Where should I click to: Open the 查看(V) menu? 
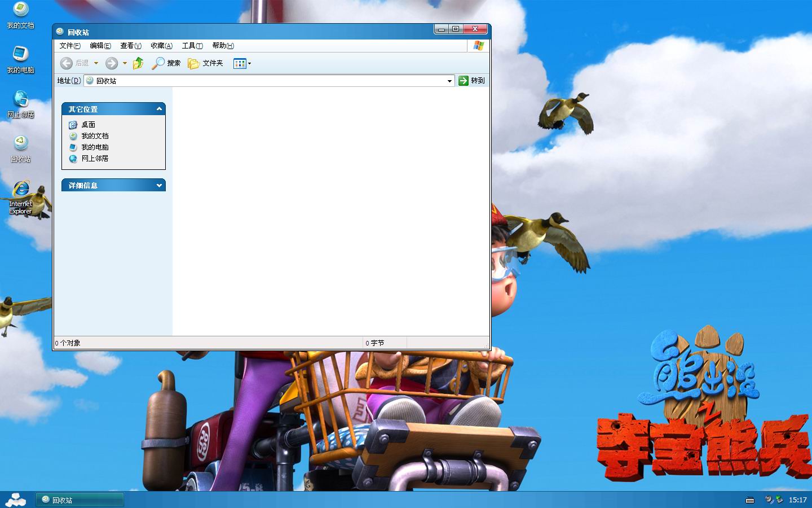point(131,46)
